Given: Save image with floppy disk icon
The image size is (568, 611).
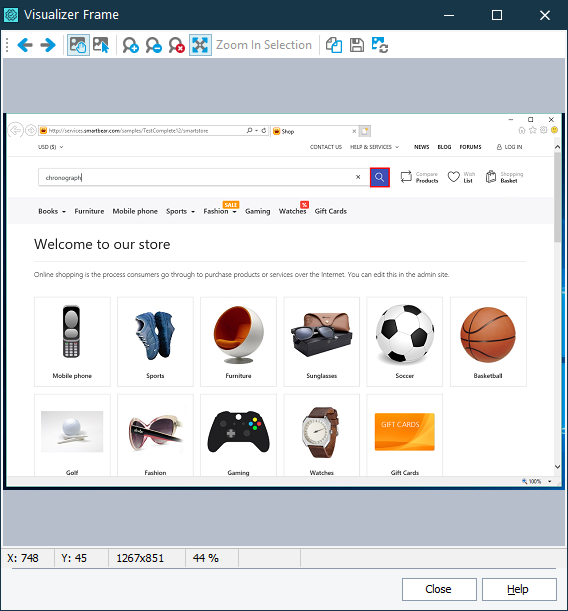Looking at the screenshot, I should coord(356,45).
